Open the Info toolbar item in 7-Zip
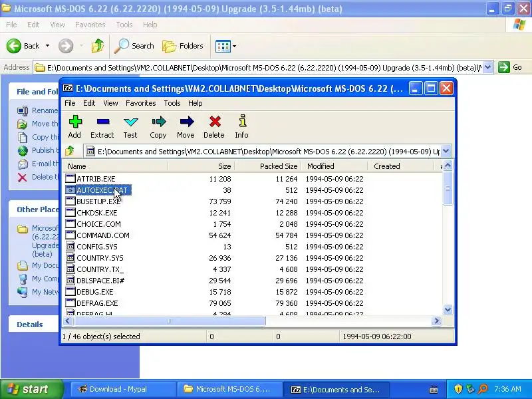 click(x=242, y=127)
